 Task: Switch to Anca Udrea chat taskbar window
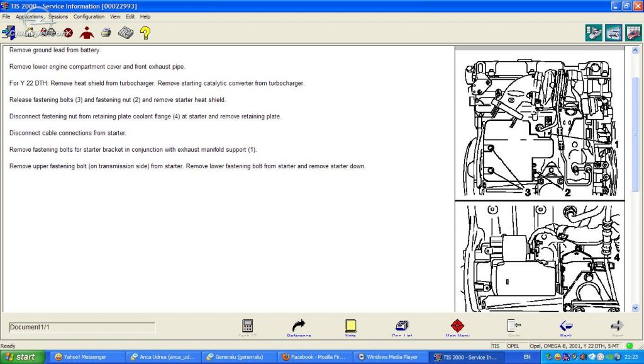164,357
